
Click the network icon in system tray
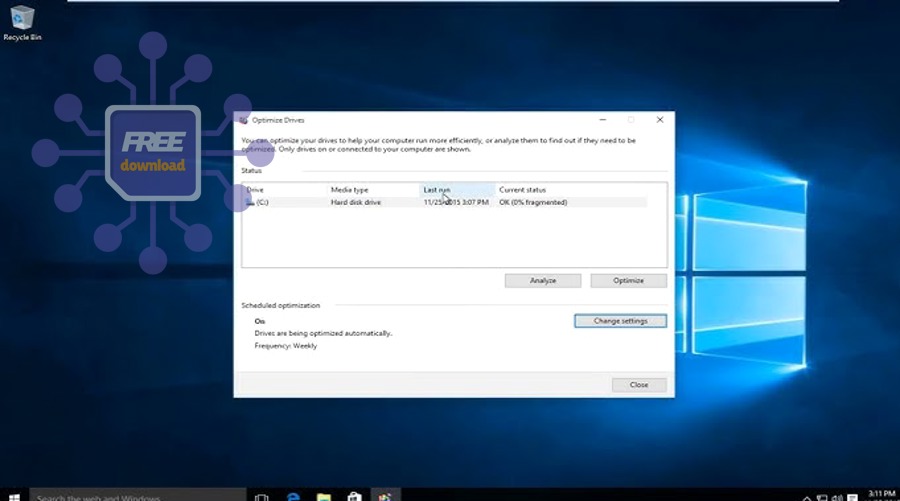tap(823, 497)
